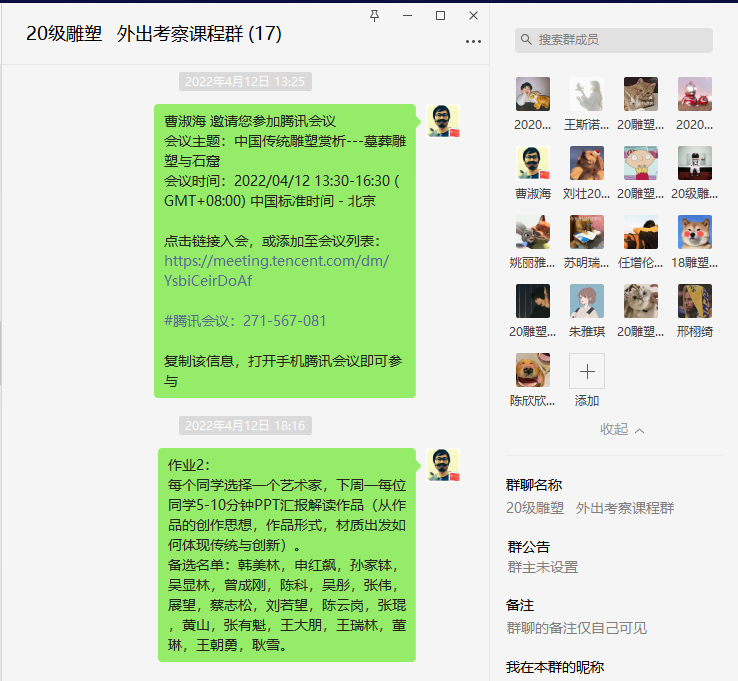Open the Tencent meeting link
The image size is (738, 681).
pos(277,271)
